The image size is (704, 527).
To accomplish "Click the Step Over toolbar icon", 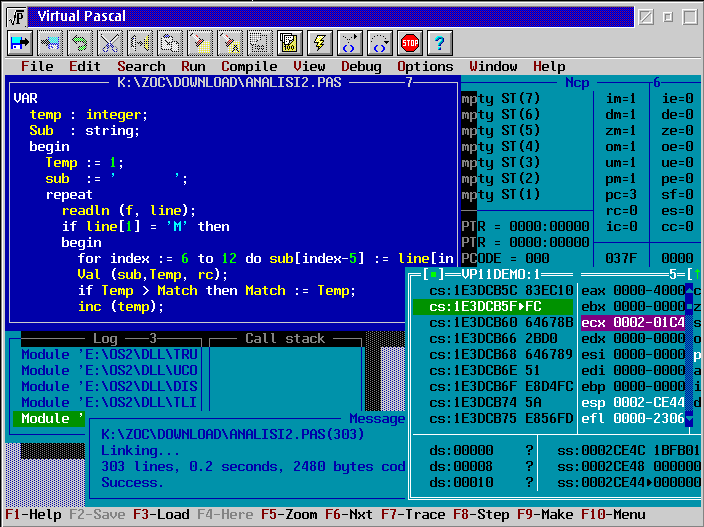I will tap(379, 42).
